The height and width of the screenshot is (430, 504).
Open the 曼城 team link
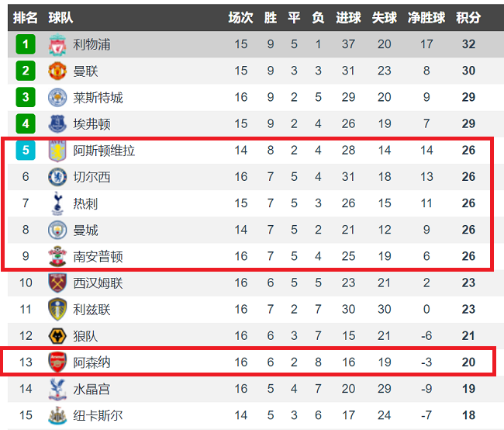[x=85, y=230]
